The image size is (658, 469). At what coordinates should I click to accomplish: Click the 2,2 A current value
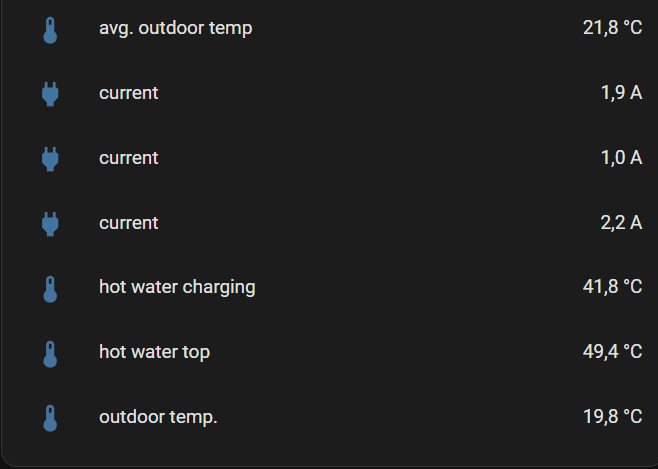point(621,223)
